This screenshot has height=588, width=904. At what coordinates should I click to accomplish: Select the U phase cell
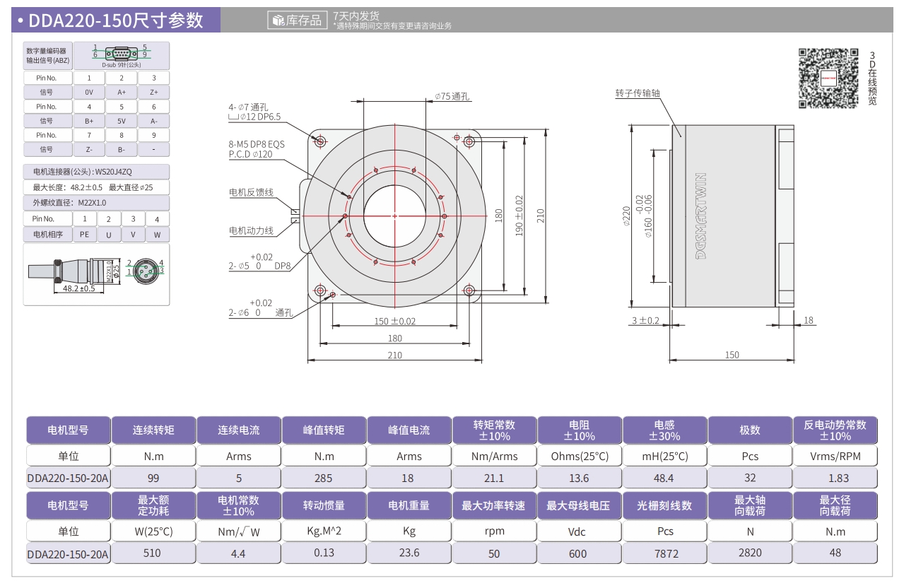(109, 235)
